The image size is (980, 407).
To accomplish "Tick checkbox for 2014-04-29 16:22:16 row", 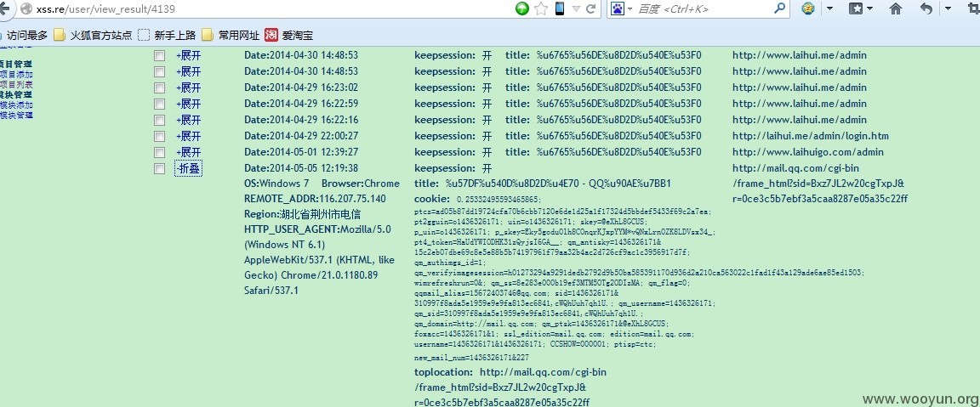I will tap(160, 121).
